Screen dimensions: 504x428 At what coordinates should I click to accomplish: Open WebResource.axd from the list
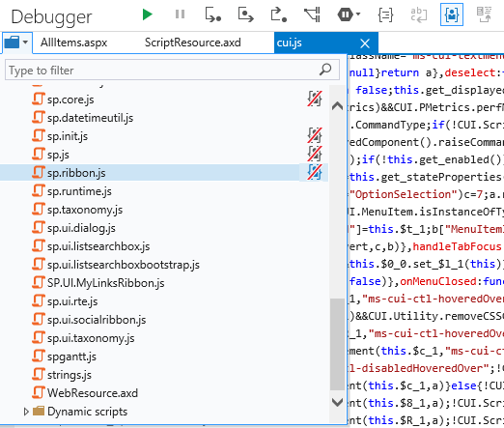(x=93, y=393)
